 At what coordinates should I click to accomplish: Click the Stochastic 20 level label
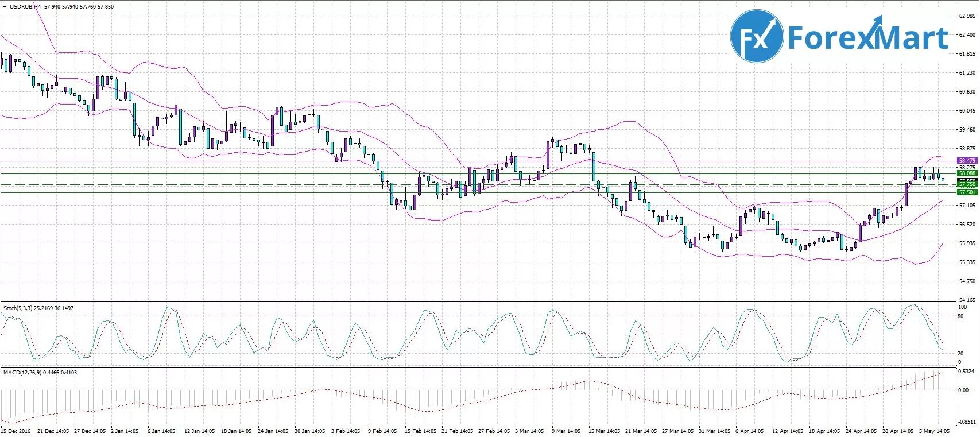(x=962, y=354)
